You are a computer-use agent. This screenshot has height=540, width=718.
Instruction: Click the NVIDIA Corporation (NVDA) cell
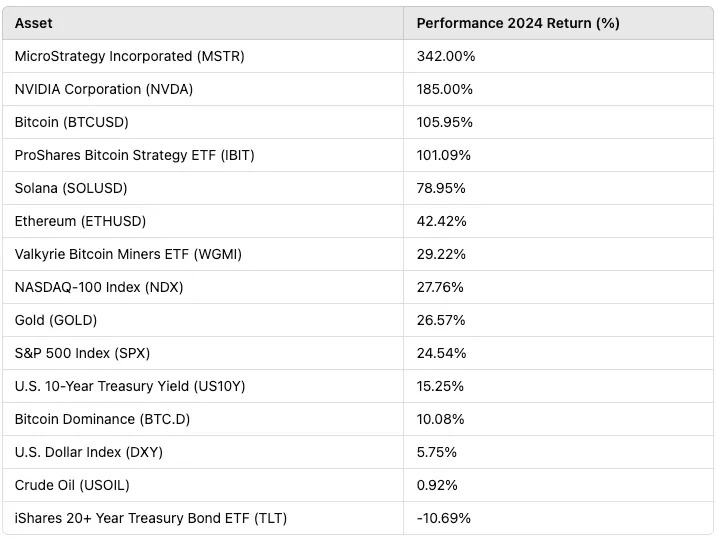pos(104,89)
